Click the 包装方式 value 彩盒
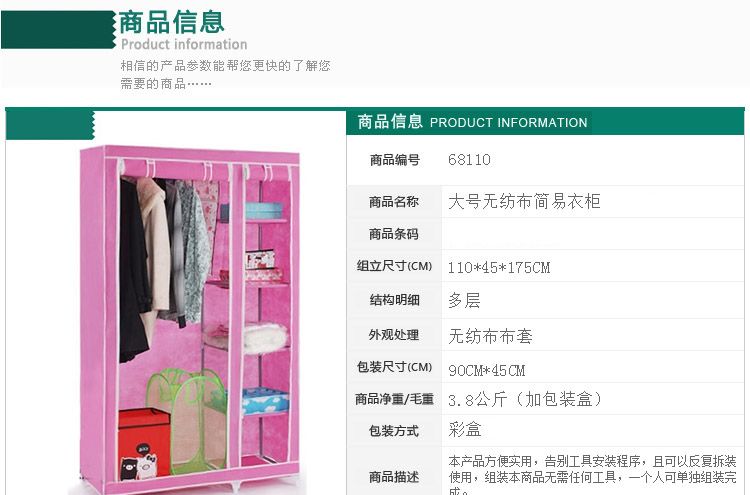 click(x=464, y=429)
